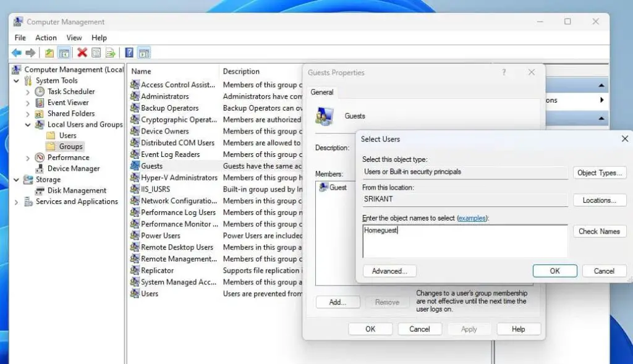Click the red X delete icon
Image resolution: width=633 pixels, height=364 pixels.
tap(83, 53)
